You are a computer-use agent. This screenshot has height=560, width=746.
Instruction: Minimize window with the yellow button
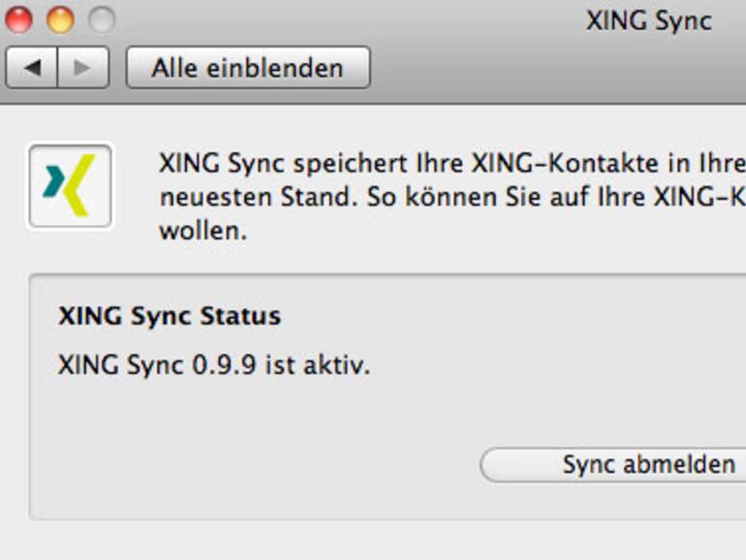click(x=60, y=19)
